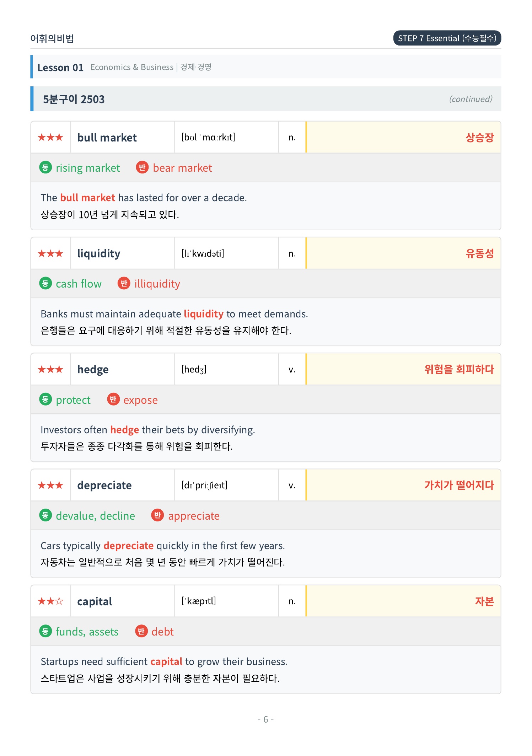Click the depreciate headword

point(104,485)
